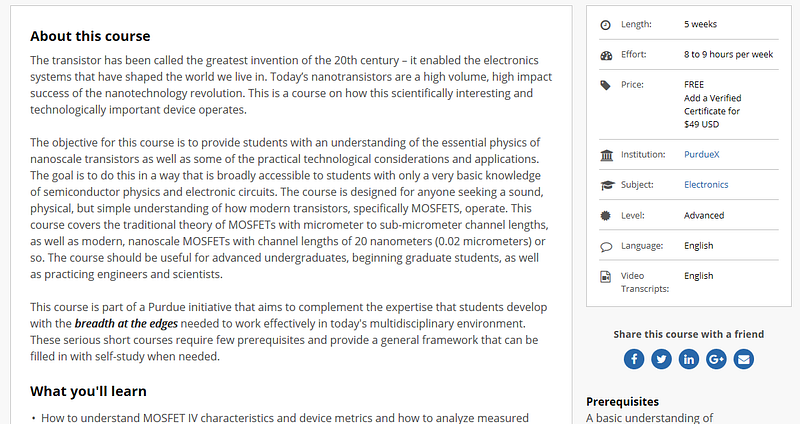Share course on LinkedIn
Image resolution: width=800 pixels, height=424 pixels.
point(689,359)
